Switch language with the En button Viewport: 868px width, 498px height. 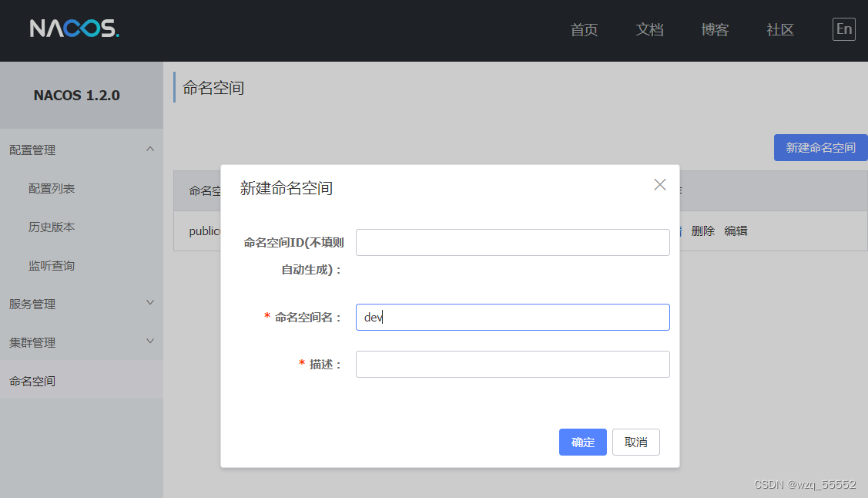[843, 29]
